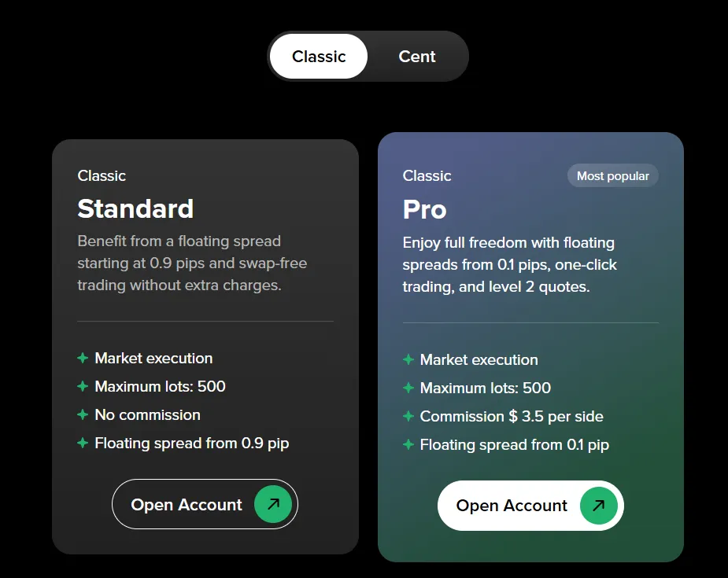Switch to the Cent account type
Image resolution: width=728 pixels, height=578 pixels.
click(417, 57)
